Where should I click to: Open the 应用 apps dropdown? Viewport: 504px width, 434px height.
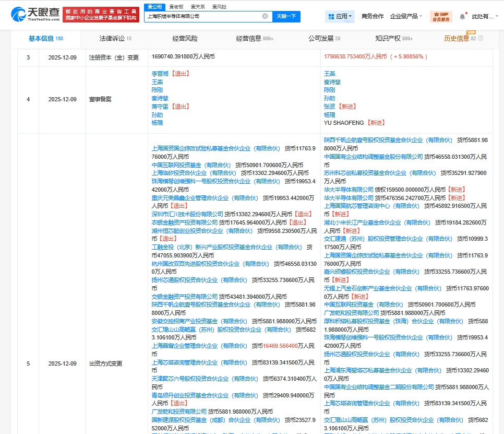tap(340, 17)
